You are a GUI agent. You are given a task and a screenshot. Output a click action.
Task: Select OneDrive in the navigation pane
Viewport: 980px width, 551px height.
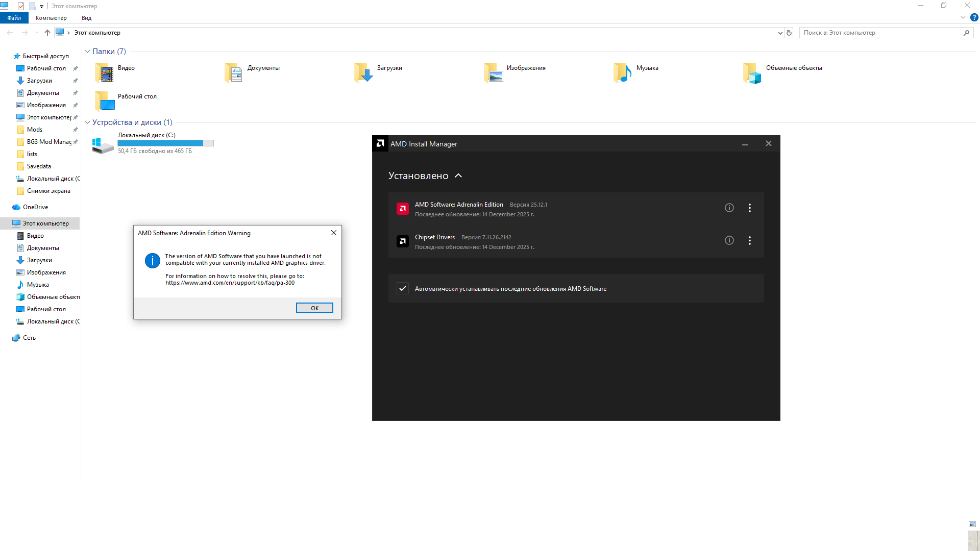coord(35,207)
